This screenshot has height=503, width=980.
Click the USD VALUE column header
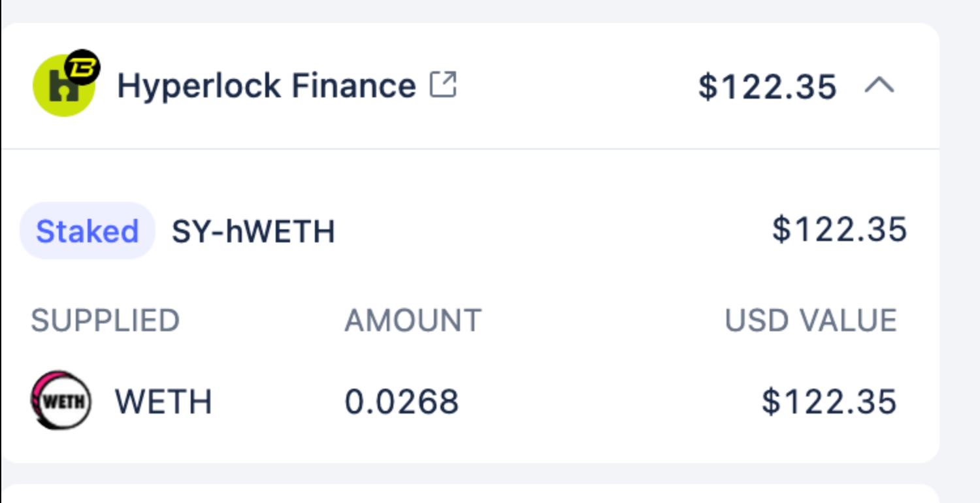pyautogui.click(x=810, y=321)
